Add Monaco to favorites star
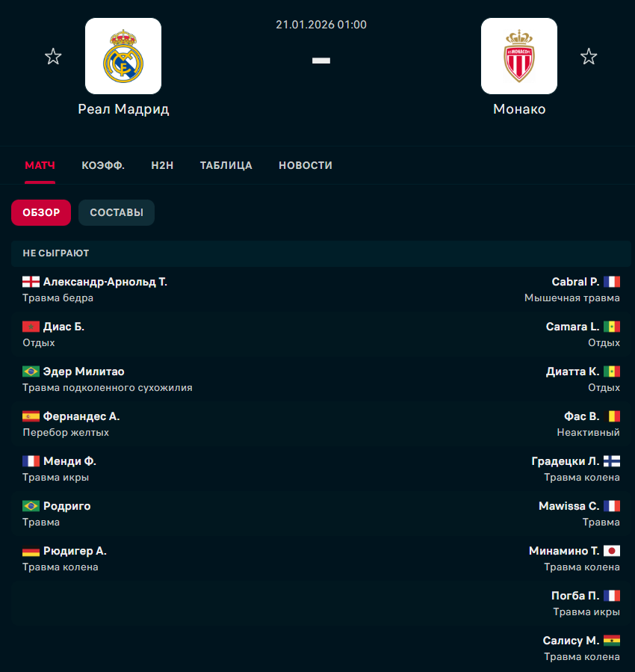The width and height of the screenshot is (635, 672). pyautogui.click(x=589, y=57)
